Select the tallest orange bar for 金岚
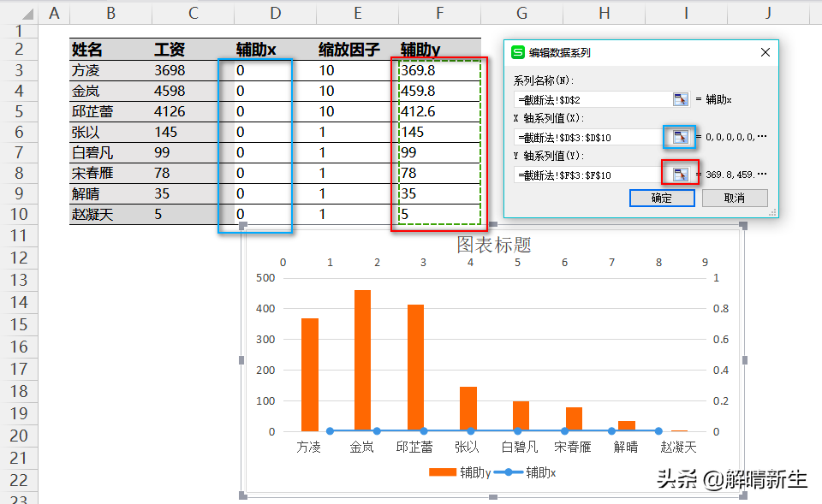This screenshot has height=504, width=822. [362, 360]
